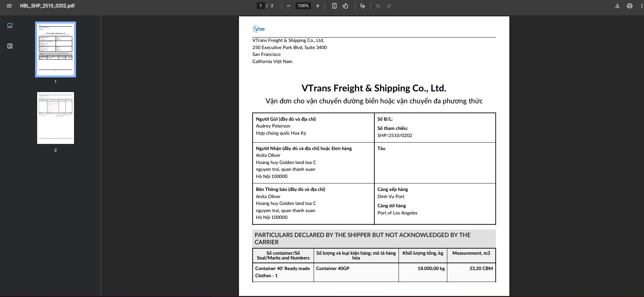Image resolution: width=644 pixels, height=297 pixels.
Task: Switch to document outline view
Action: (10, 46)
